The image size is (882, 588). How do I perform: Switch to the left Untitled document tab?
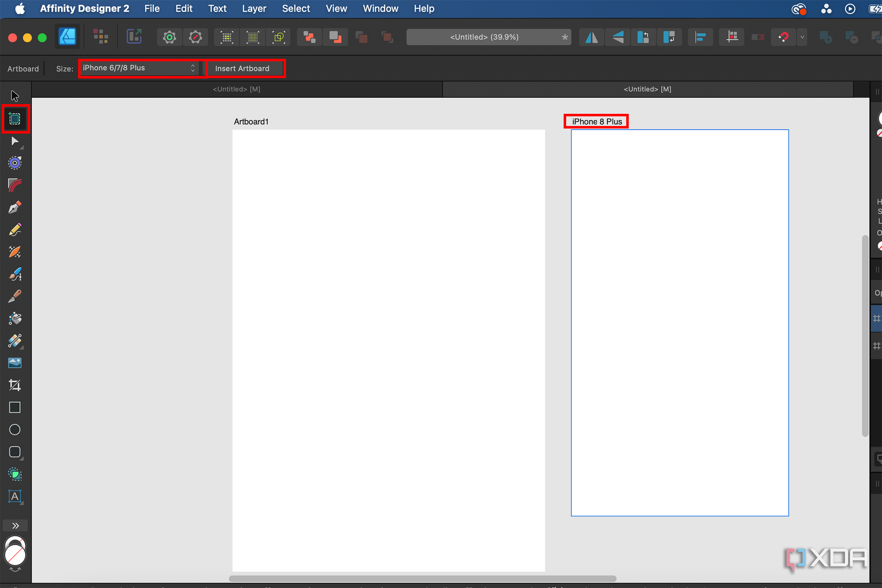coord(236,89)
